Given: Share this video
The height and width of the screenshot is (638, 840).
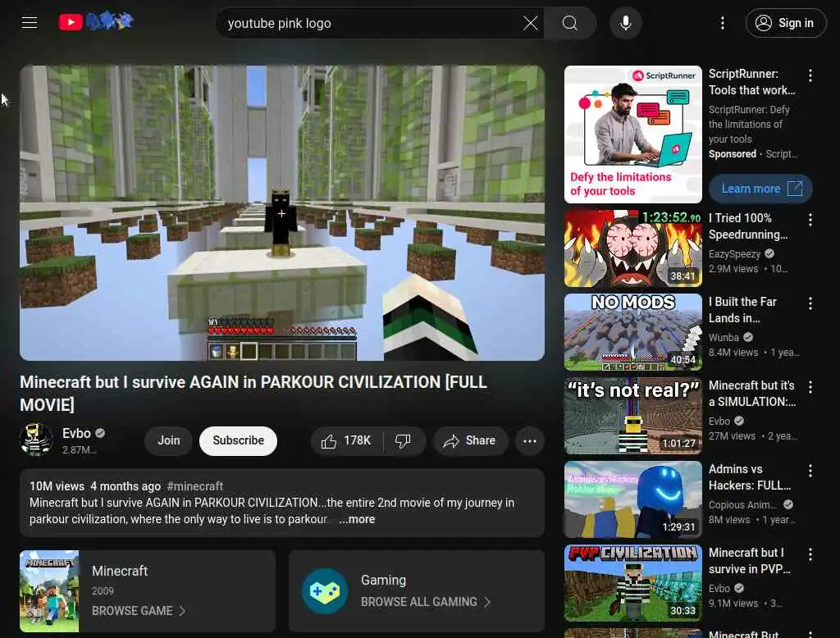Looking at the screenshot, I should [470, 441].
